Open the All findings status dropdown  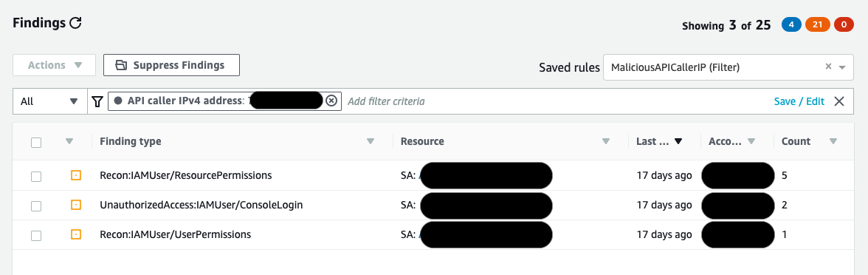click(x=50, y=101)
